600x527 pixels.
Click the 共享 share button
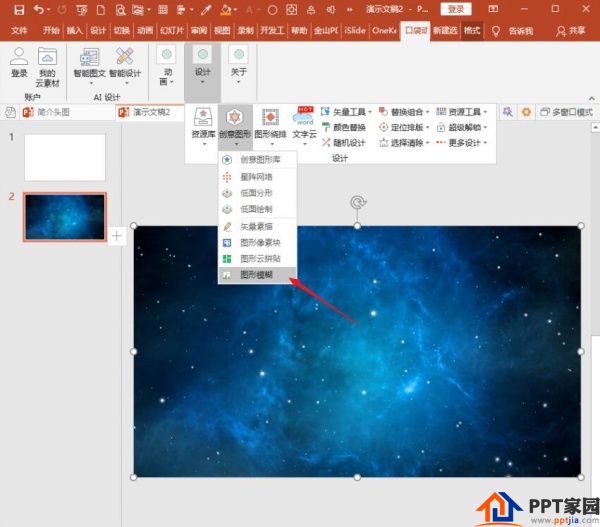[x=571, y=31]
